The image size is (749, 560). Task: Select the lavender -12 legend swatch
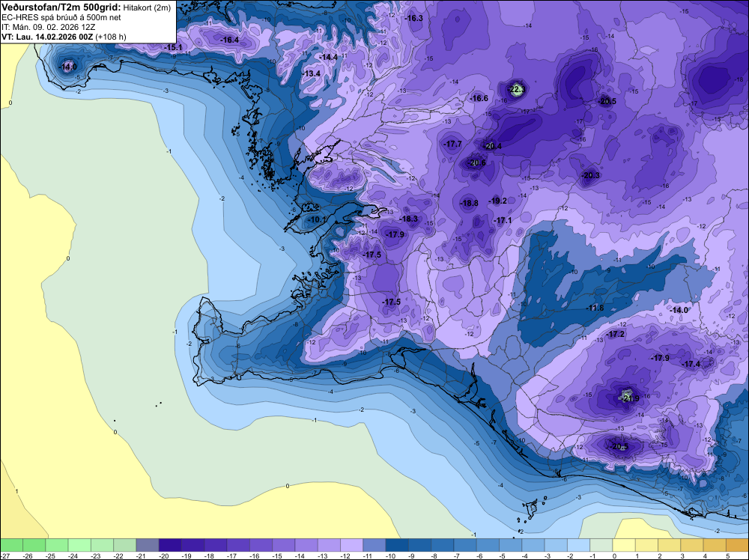351,545
